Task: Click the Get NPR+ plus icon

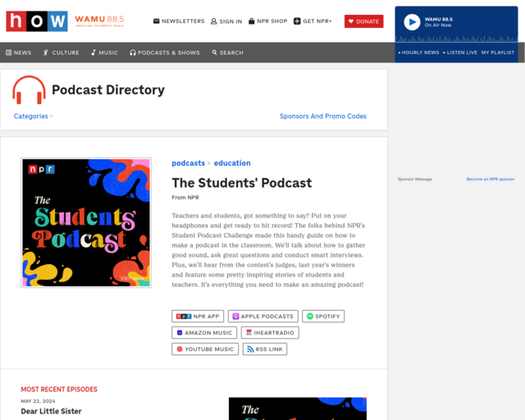Action: click(297, 21)
